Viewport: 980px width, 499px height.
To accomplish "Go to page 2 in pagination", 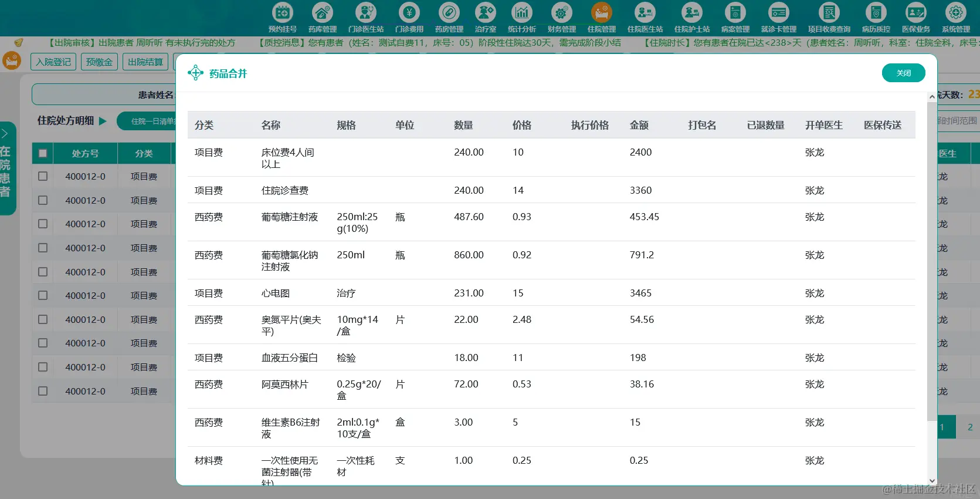I will (x=969, y=427).
